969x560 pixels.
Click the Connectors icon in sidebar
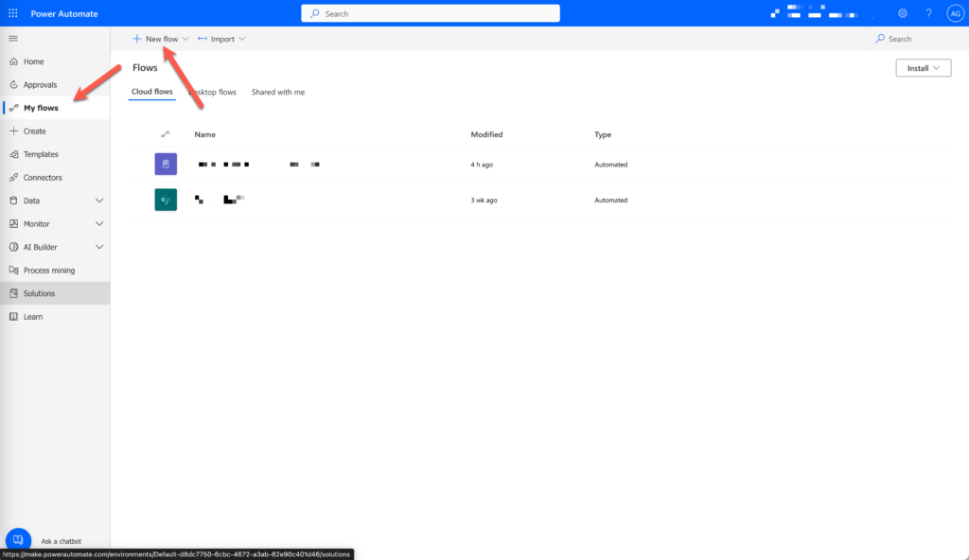coord(13,178)
